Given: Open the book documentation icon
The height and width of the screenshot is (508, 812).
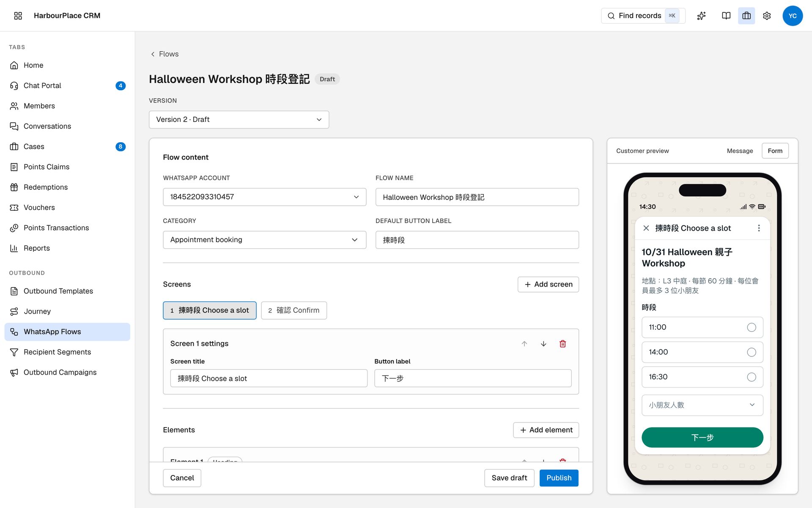Looking at the screenshot, I should pos(726,16).
